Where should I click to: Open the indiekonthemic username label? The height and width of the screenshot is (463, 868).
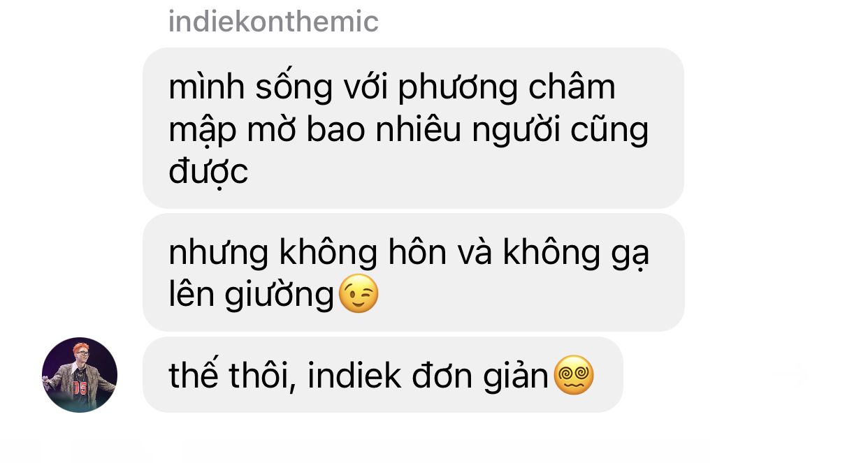[x=273, y=22]
